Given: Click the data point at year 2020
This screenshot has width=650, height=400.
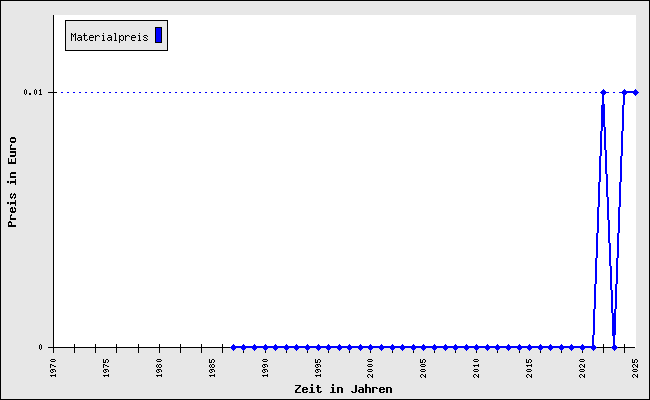Looking at the screenshot, I should click(582, 347).
